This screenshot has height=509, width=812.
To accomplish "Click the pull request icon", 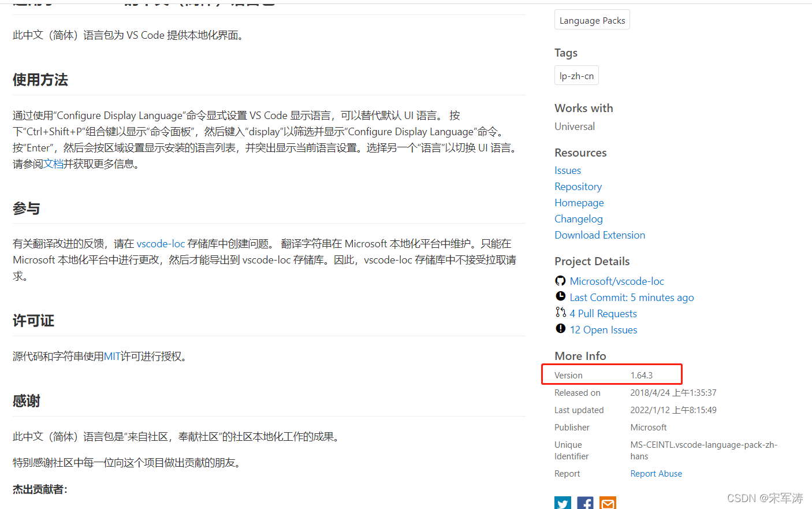I will pos(560,313).
